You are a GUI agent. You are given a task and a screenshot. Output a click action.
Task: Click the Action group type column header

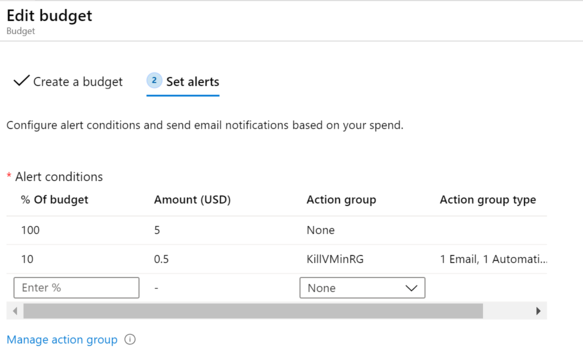point(488,200)
